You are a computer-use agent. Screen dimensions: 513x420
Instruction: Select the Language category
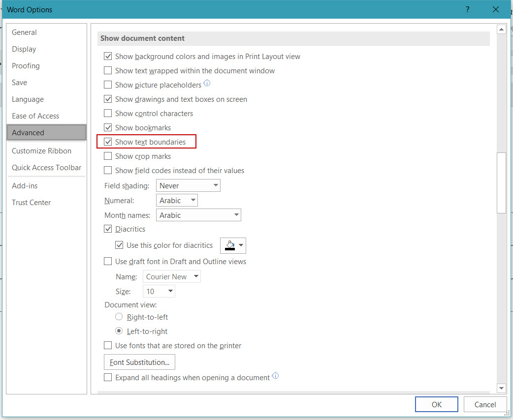(46, 99)
